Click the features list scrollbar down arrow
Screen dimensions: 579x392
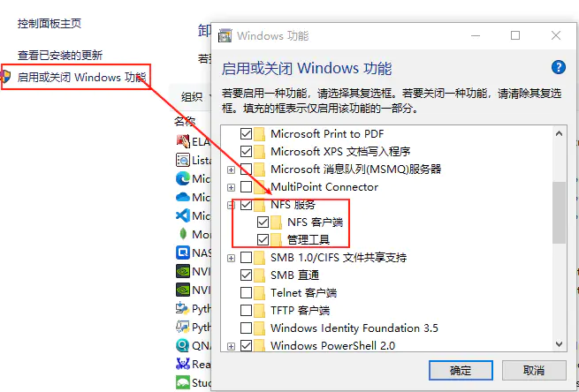pyautogui.click(x=559, y=344)
